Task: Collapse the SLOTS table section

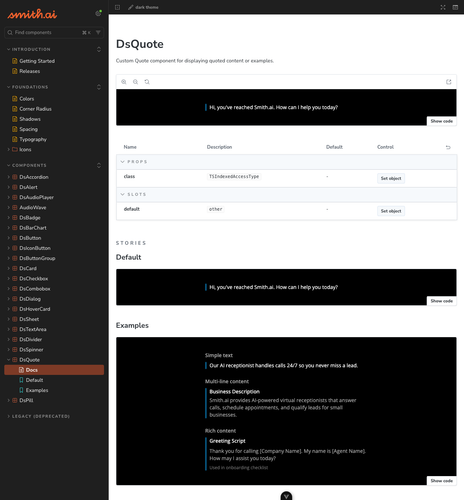Action: pos(133,194)
